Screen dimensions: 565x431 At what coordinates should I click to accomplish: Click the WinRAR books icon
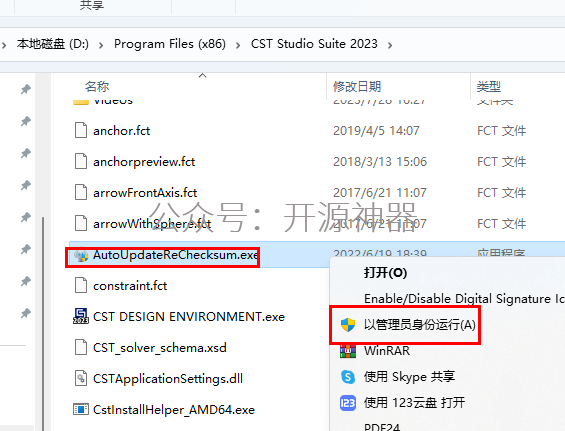coord(348,351)
